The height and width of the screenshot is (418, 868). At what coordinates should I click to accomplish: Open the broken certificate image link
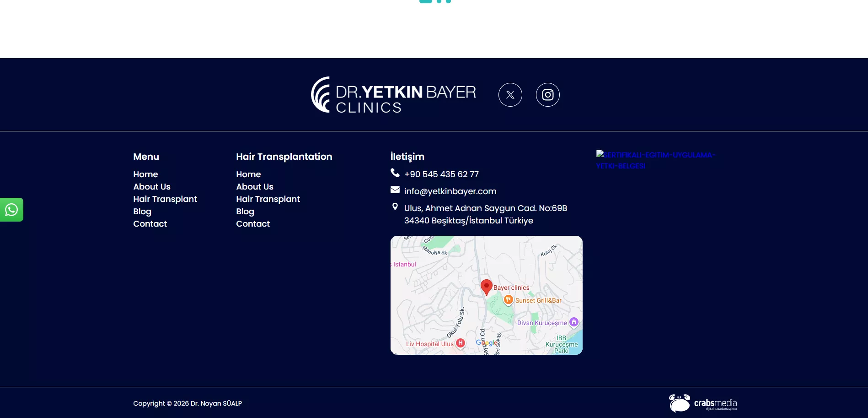[x=655, y=160]
